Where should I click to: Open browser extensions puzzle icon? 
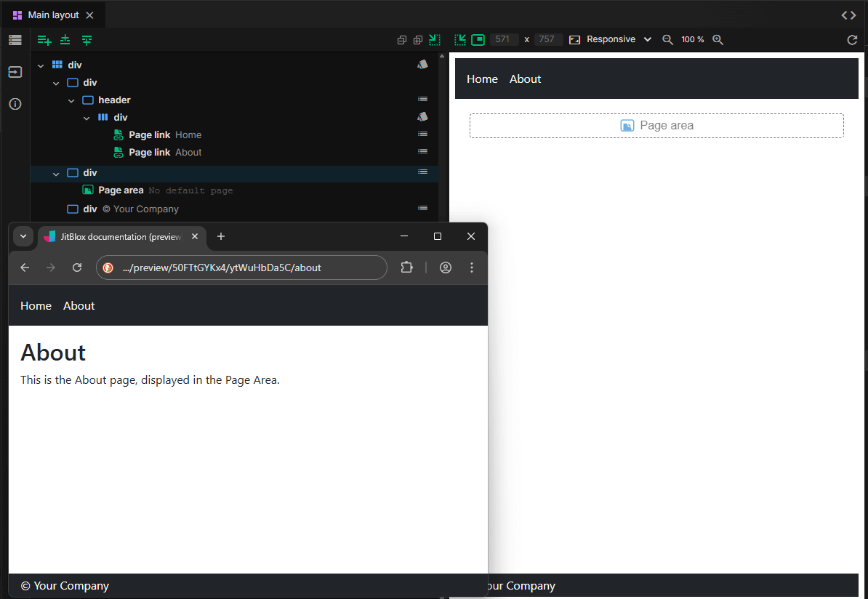pyautogui.click(x=407, y=268)
